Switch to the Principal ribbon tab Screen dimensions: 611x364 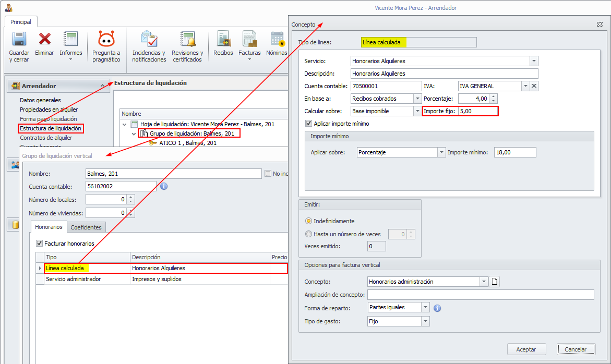click(x=21, y=22)
